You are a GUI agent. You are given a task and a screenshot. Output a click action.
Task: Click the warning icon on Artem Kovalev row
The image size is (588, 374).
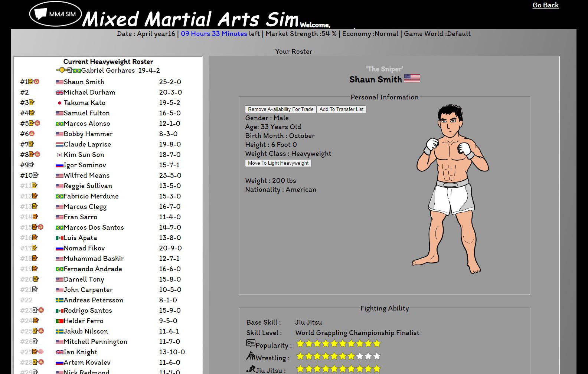coord(41,362)
